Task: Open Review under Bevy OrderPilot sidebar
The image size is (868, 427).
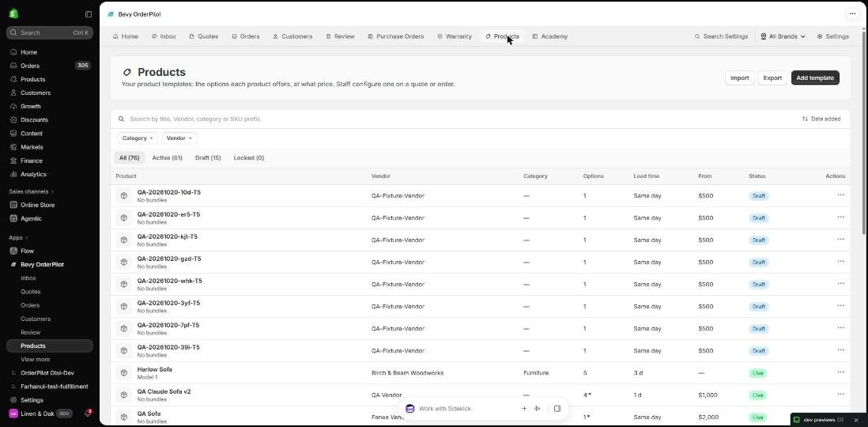Action: (31, 332)
